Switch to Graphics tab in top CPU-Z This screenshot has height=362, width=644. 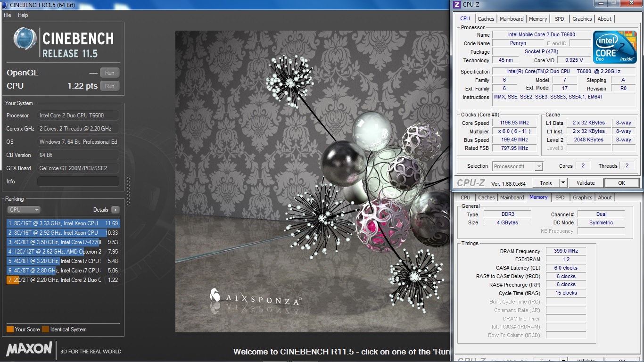pos(582,19)
